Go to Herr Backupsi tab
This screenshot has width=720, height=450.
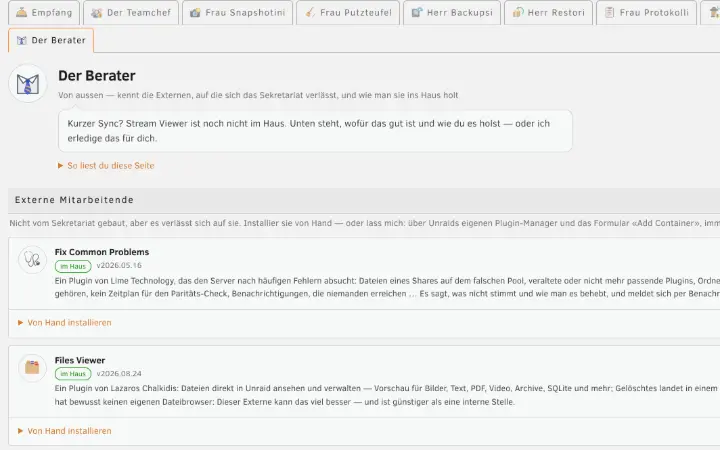(x=452, y=12)
